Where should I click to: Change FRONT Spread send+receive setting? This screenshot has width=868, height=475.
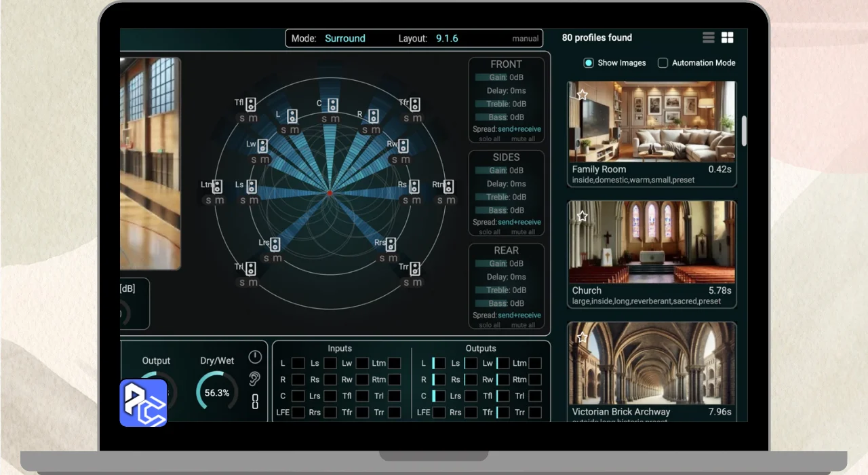[x=519, y=129]
